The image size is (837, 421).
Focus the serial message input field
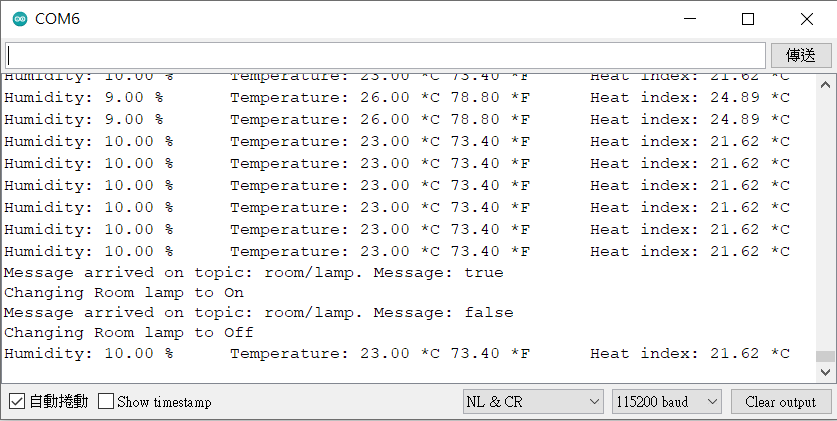pyautogui.click(x=385, y=55)
